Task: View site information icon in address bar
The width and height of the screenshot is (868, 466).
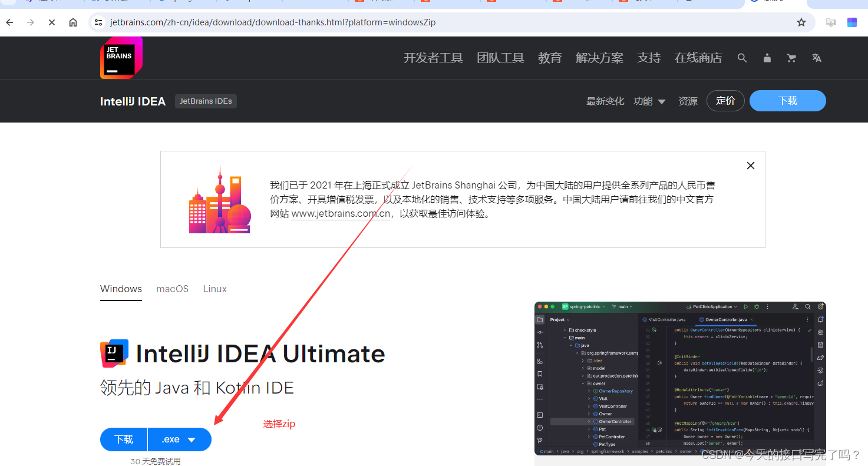Action: [x=98, y=22]
